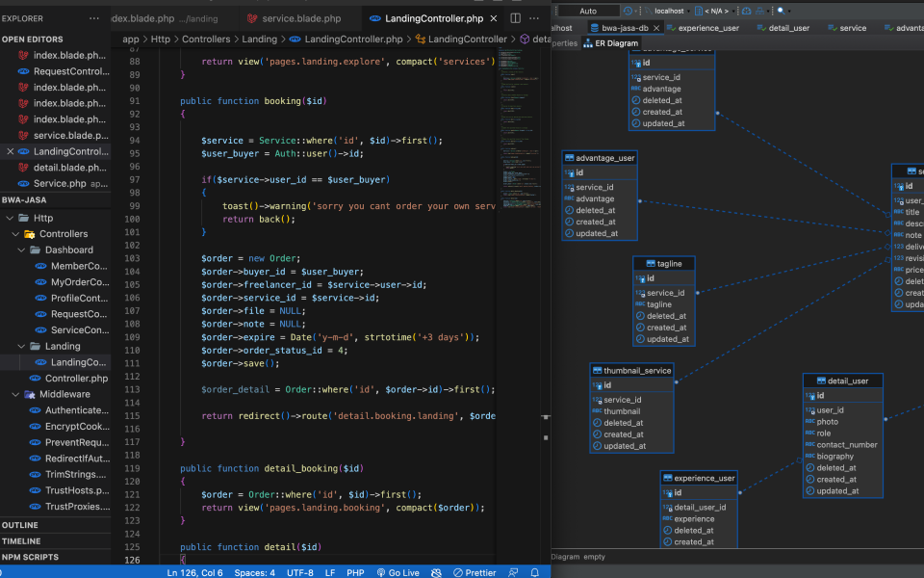Viewport: 924px width, 578px height.
Task: Expand the Outline section
Action: tap(19, 525)
